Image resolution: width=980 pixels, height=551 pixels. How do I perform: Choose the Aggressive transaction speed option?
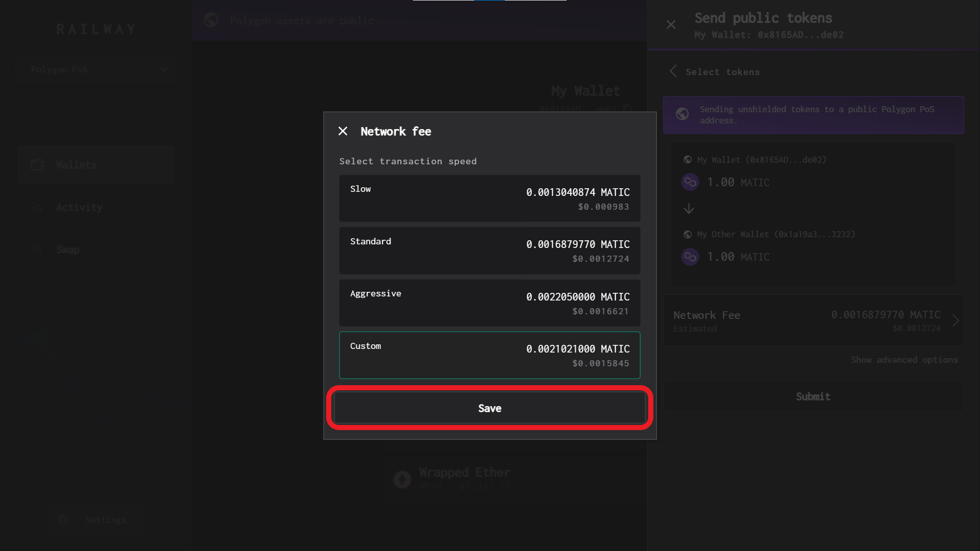[489, 303]
